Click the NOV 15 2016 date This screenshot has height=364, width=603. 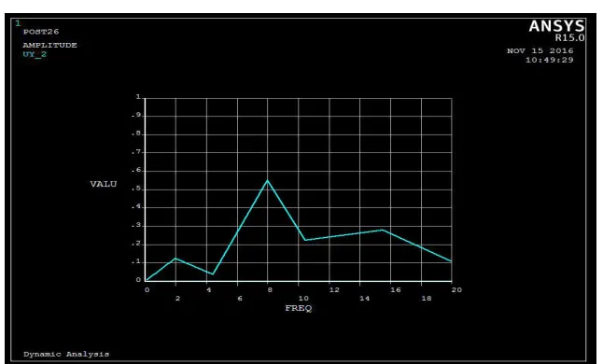540,50
